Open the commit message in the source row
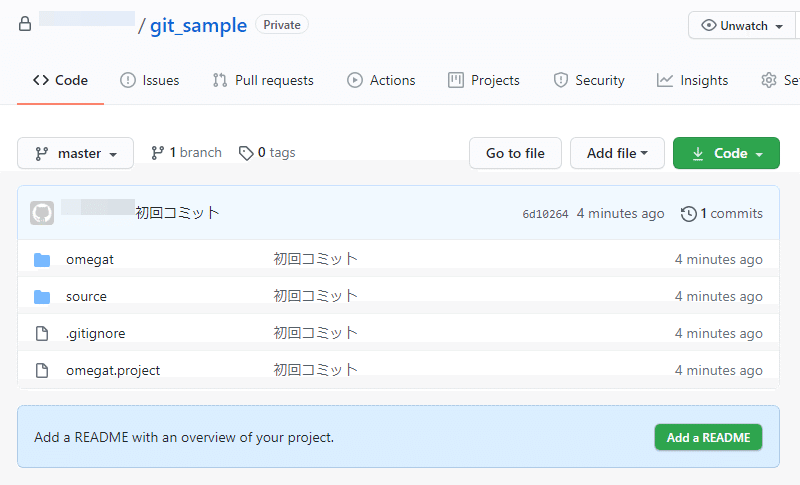Screen dimensions: 800x485 click(x=315, y=296)
